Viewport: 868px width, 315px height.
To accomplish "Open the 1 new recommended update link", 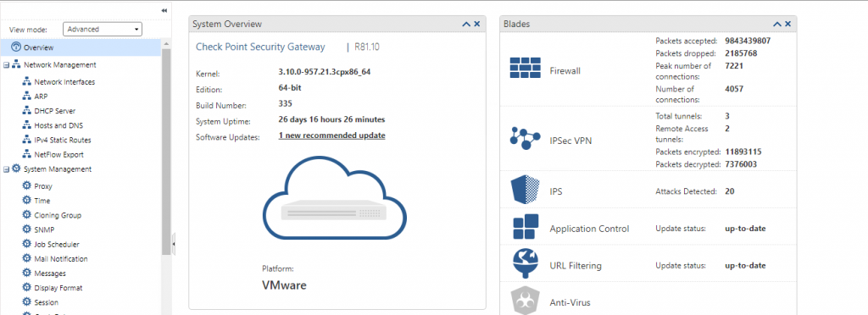I will [x=331, y=135].
